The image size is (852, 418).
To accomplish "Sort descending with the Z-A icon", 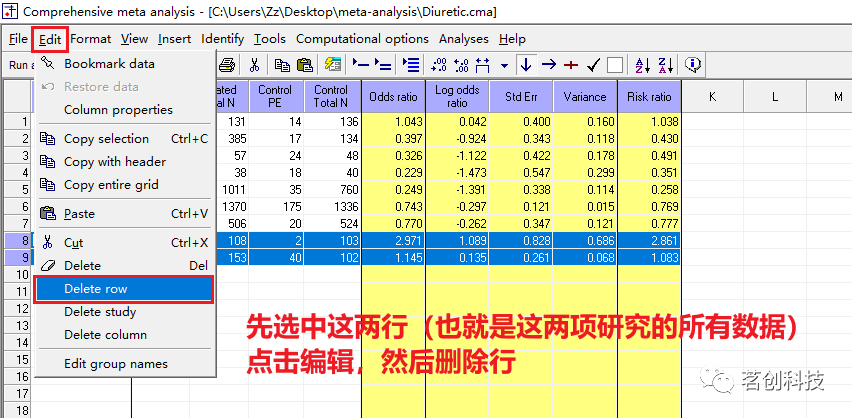I will click(666, 65).
